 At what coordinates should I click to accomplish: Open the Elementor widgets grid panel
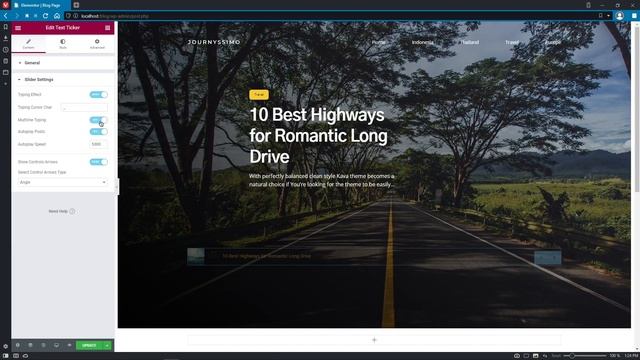tap(107, 28)
